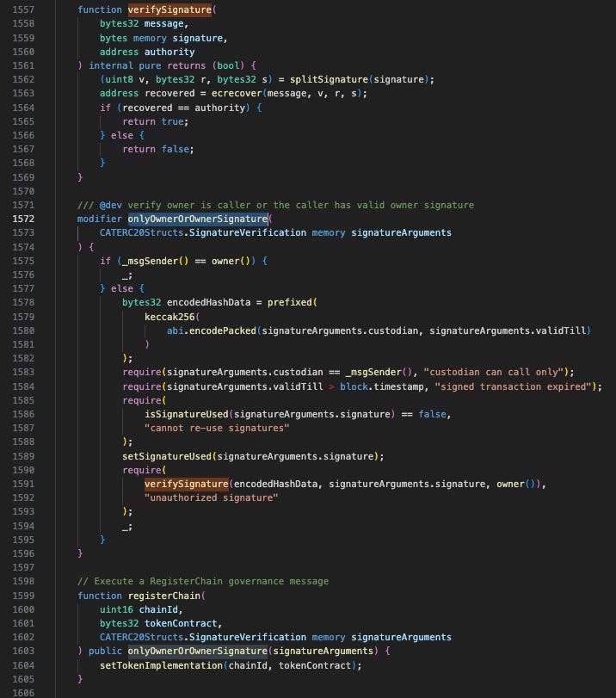
Task: Click the active line number 1572
Action: 23,219
